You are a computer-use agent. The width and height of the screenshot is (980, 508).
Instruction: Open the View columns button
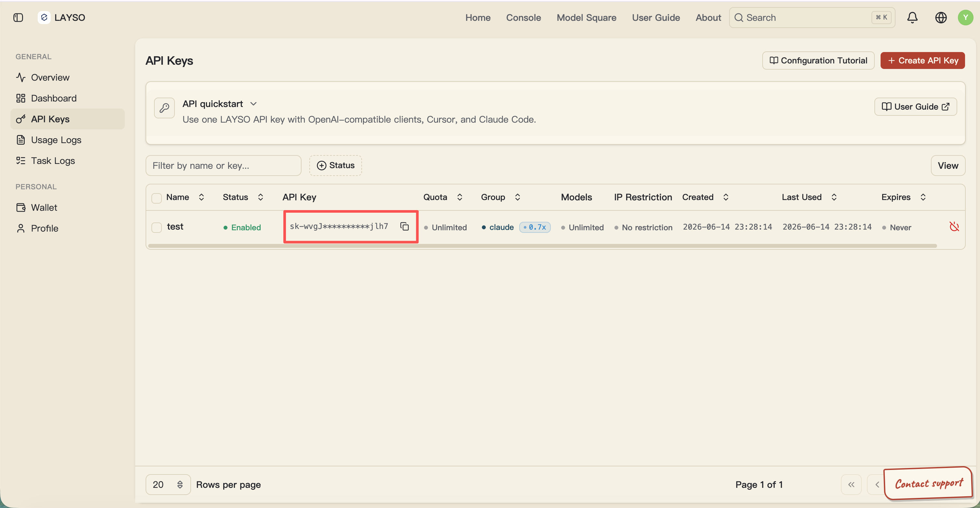click(x=948, y=165)
